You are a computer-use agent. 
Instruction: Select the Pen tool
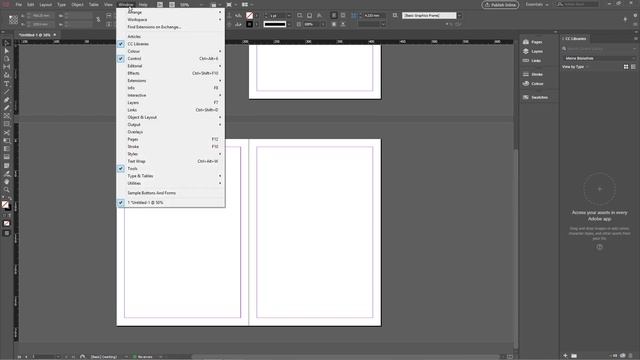[x=7, y=100]
